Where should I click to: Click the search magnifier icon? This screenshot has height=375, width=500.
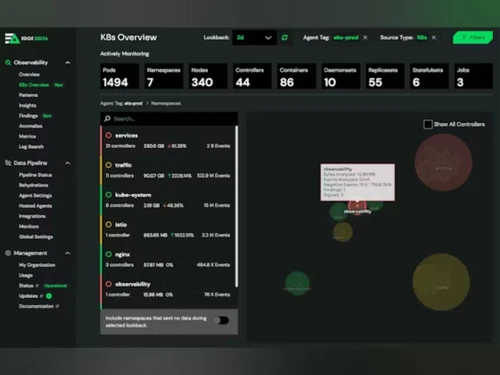tap(107, 119)
